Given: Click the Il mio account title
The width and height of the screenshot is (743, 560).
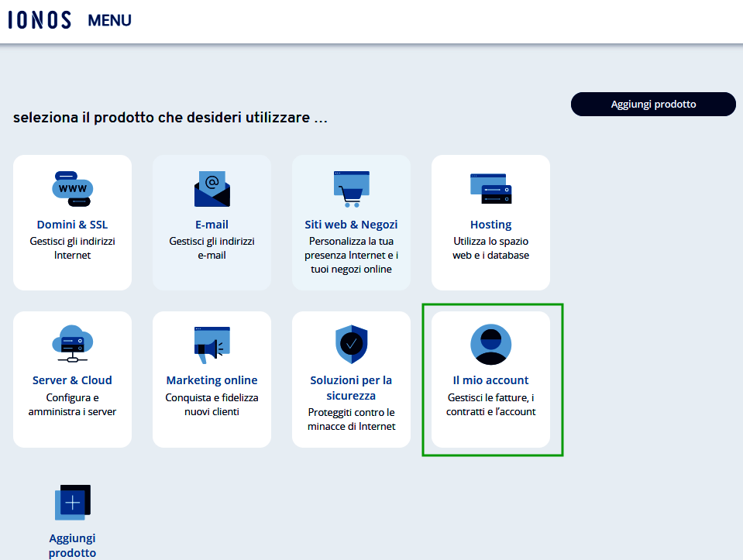Looking at the screenshot, I should (490, 380).
